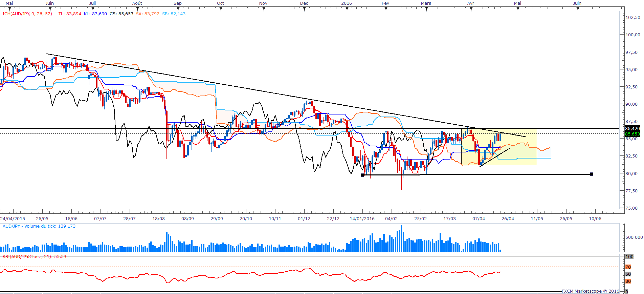Click the left square handle of the 80,00 support line
The image size is (644, 294).
[362, 175]
